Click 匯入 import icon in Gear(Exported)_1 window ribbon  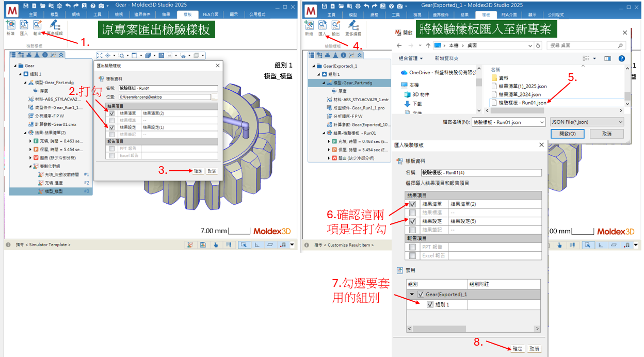point(323,26)
